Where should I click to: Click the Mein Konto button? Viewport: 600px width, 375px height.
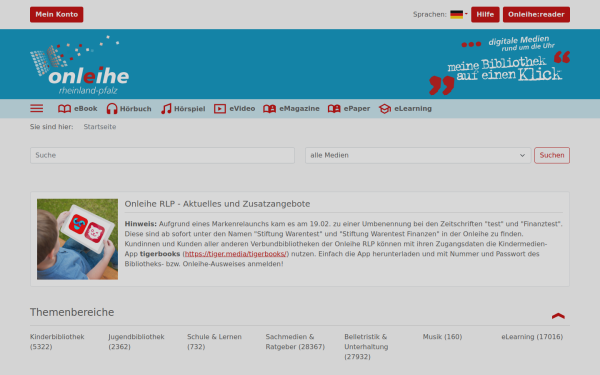click(x=57, y=15)
